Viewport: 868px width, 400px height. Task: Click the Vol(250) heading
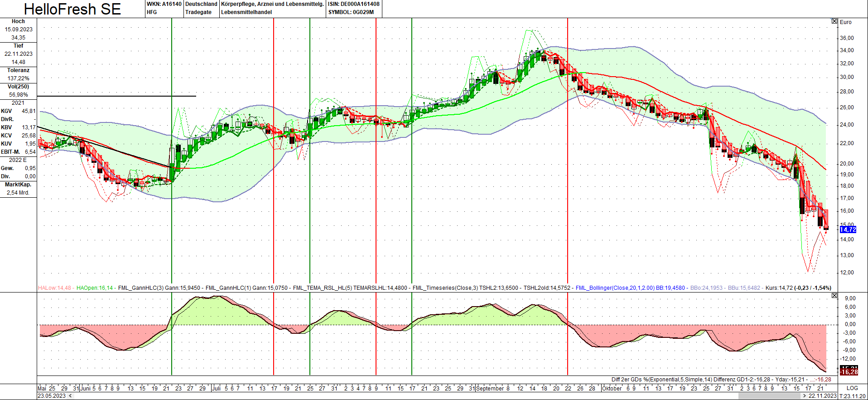pyautogui.click(x=18, y=87)
